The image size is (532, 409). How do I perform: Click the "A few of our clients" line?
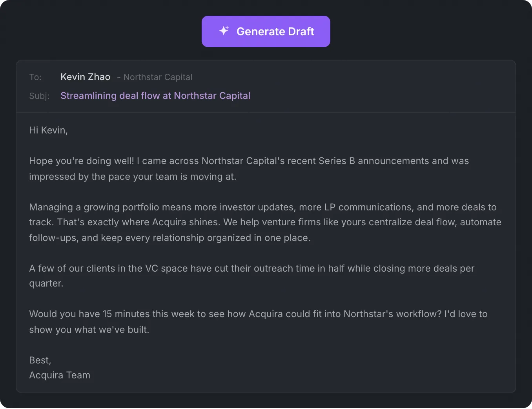click(x=251, y=268)
